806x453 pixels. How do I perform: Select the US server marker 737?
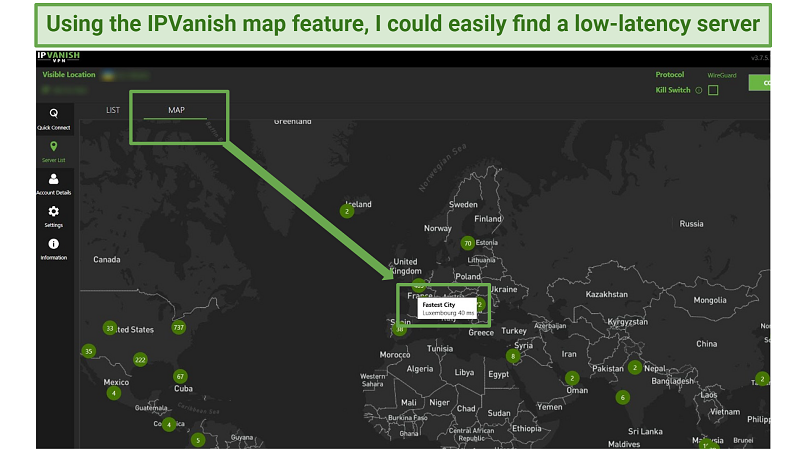tap(178, 328)
